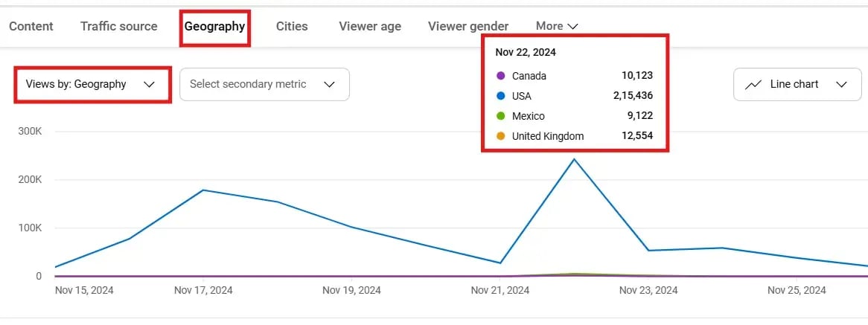Click the blue USA legend dot
This screenshot has width=868, height=325.
(x=500, y=96)
